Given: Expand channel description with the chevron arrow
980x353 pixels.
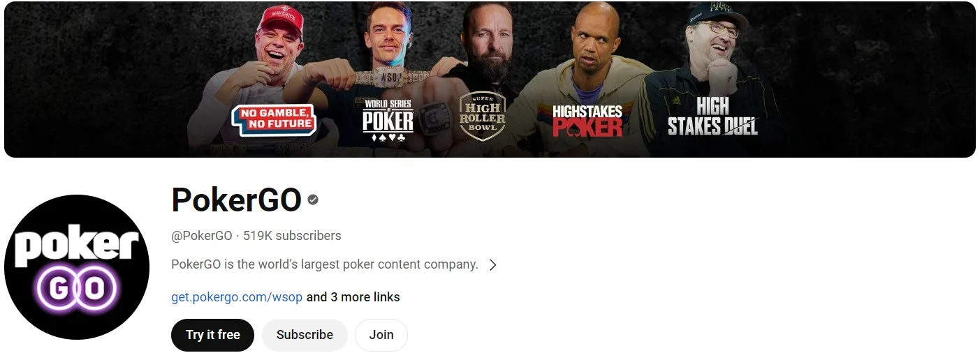Looking at the screenshot, I should (x=493, y=265).
